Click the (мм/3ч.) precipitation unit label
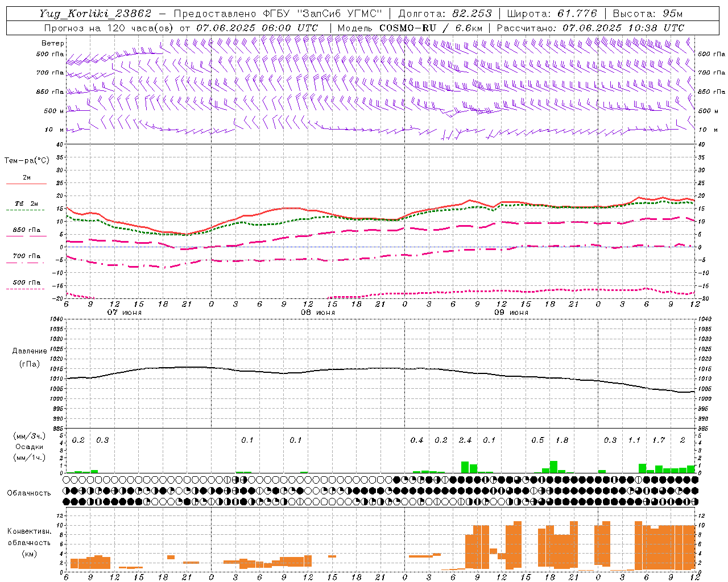Image resolution: width=728 pixels, height=582 pixels. coord(30,436)
